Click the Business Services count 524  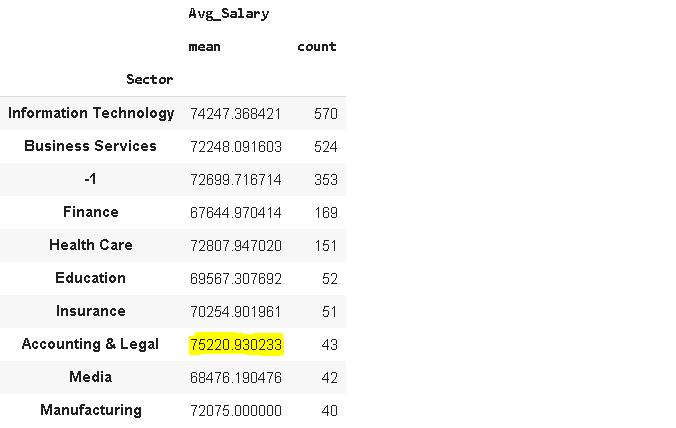coord(325,147)
